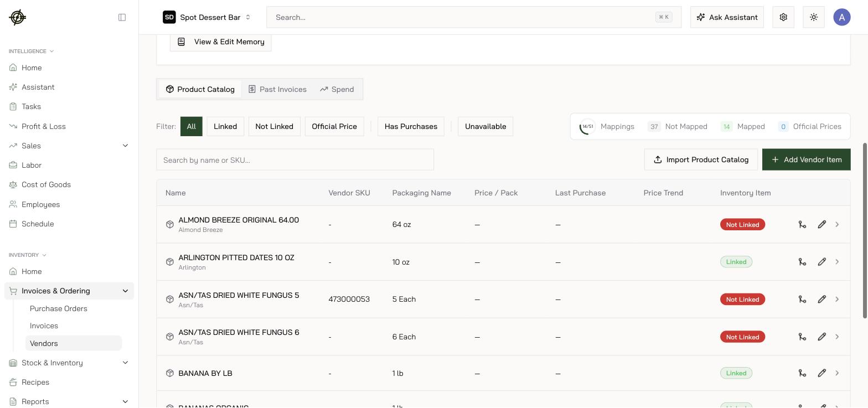
Task: Toggle light/dark theme sun icon
Action: 814,17
